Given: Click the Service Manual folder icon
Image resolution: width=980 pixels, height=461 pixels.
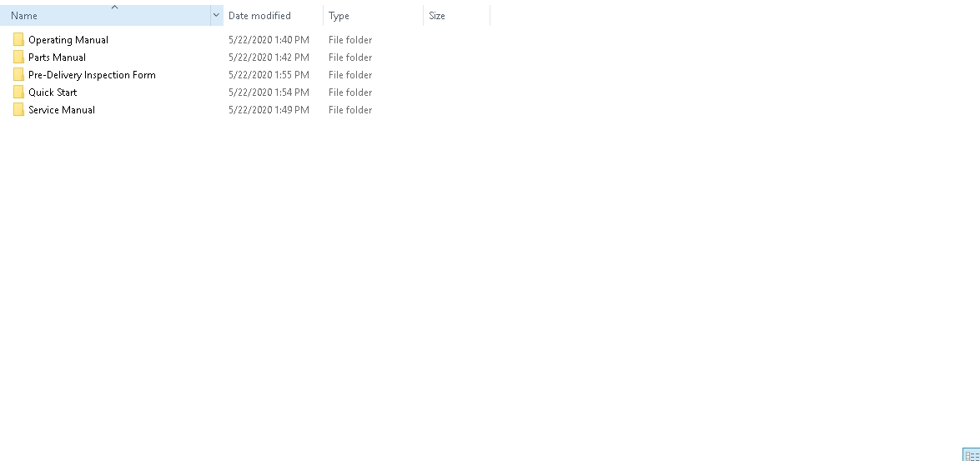Looking at the screenshot, I should (x=18, y=110).
